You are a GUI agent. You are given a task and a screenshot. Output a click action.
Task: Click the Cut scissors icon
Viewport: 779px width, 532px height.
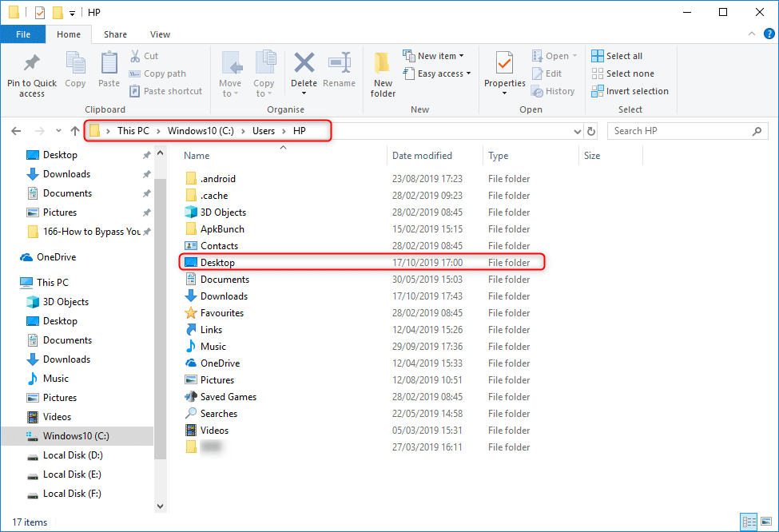pyautogui.click(x=135, y=56)
